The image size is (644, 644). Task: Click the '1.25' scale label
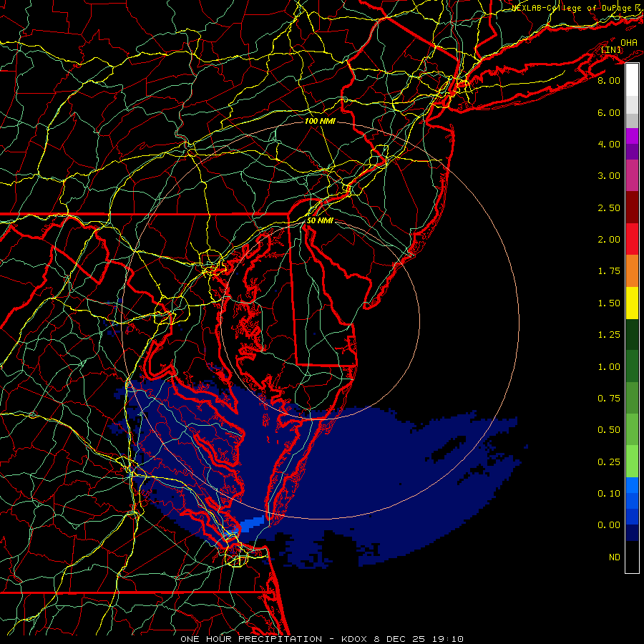point(609,335)
